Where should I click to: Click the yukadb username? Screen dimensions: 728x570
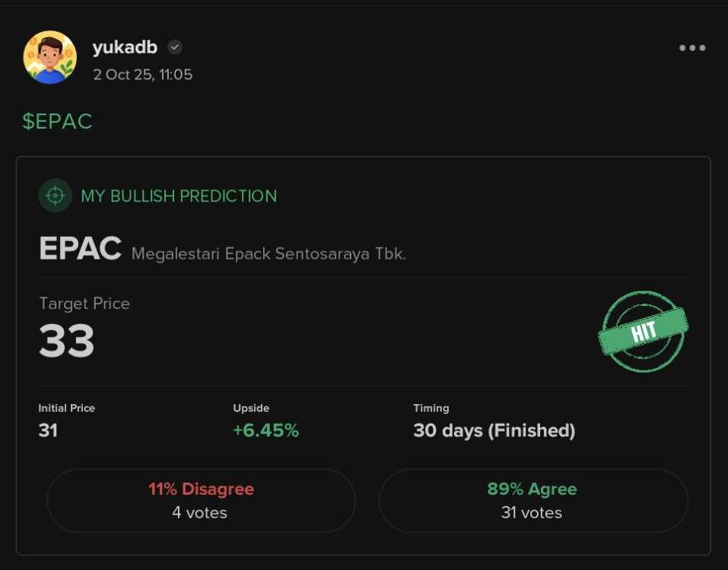(125, 48)
